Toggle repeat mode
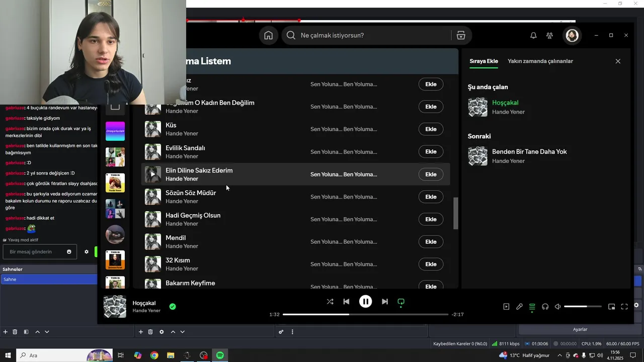The image size is (644, 362). pos(401,302)
